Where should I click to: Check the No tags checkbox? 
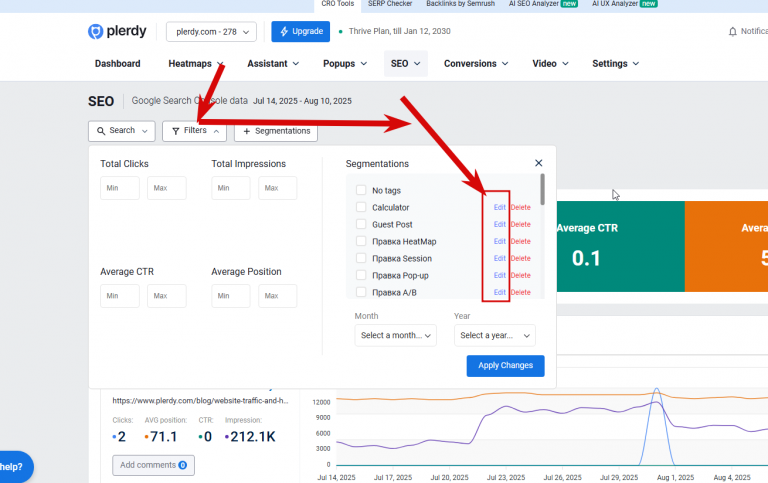(361, 190)
